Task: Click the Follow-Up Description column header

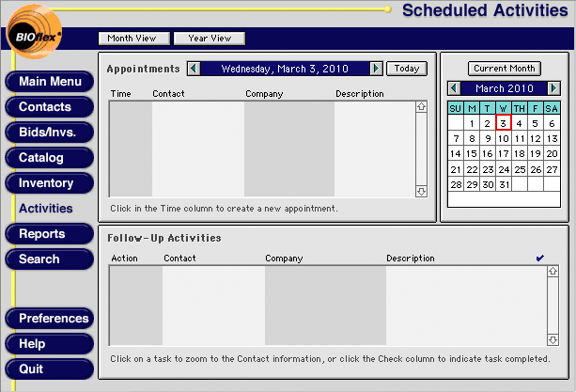Action: (x=411, y=259)
